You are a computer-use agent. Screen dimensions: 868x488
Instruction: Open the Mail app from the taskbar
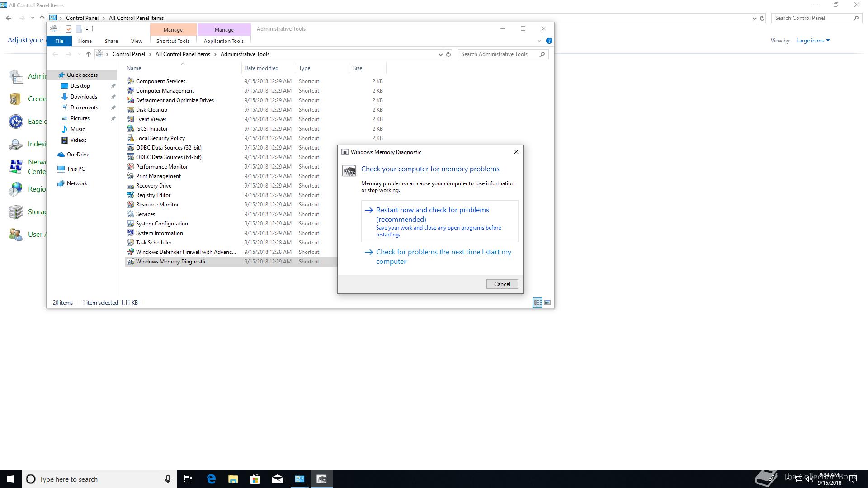pos(278,479)
